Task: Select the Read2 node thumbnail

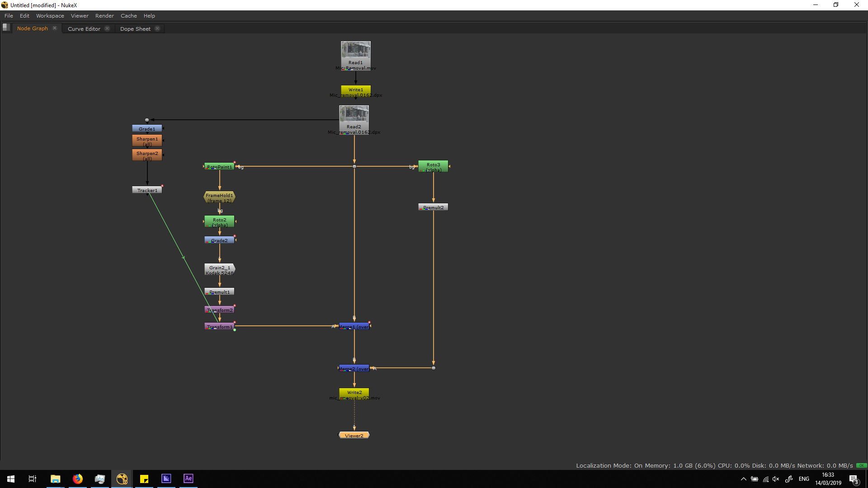Action: click(354, 114)
